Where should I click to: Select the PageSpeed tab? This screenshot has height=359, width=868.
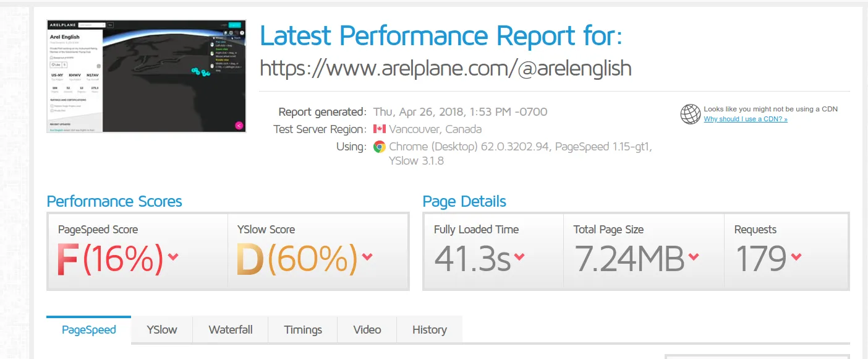[x=88, y=330]
